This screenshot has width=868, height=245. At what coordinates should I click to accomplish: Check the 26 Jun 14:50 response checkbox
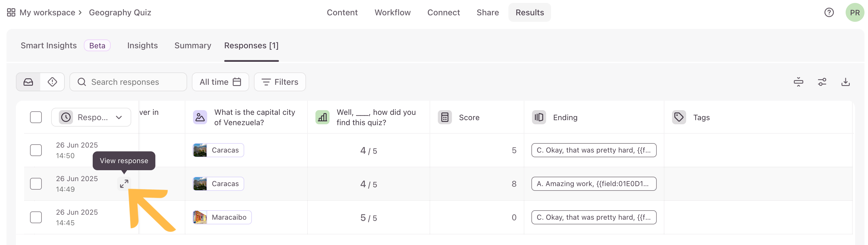[x=36, y=150]
